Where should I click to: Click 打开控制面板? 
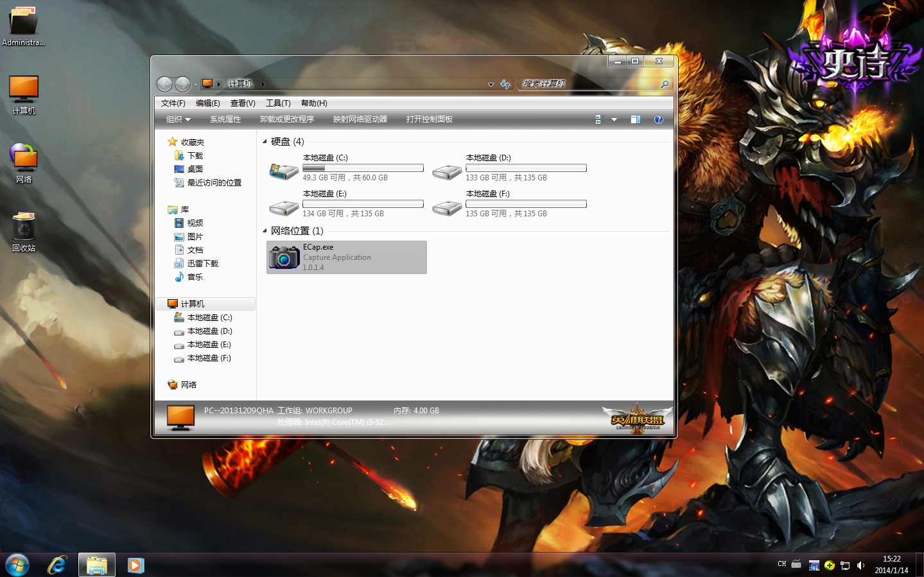(430, 119)
